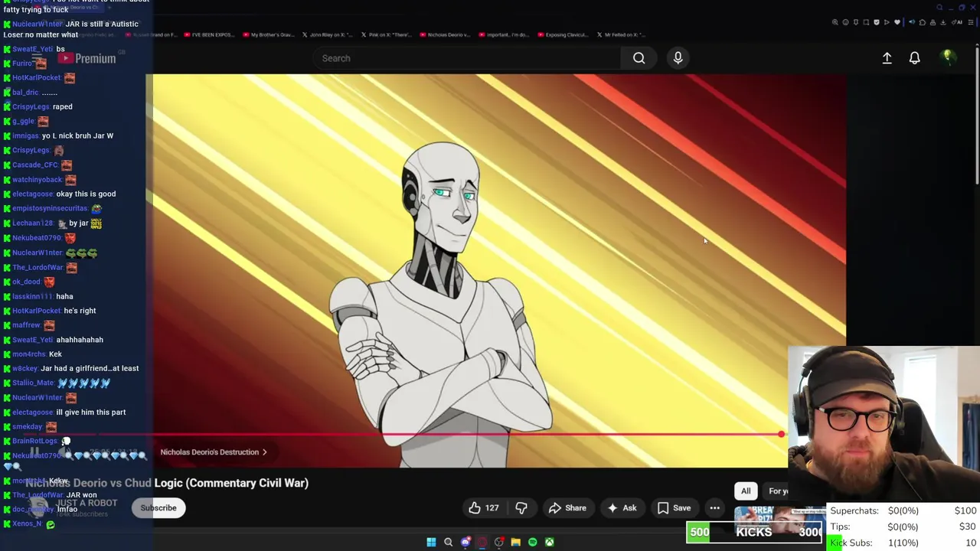Switch to 'Pink on X' browser tab

pos(387,34)
